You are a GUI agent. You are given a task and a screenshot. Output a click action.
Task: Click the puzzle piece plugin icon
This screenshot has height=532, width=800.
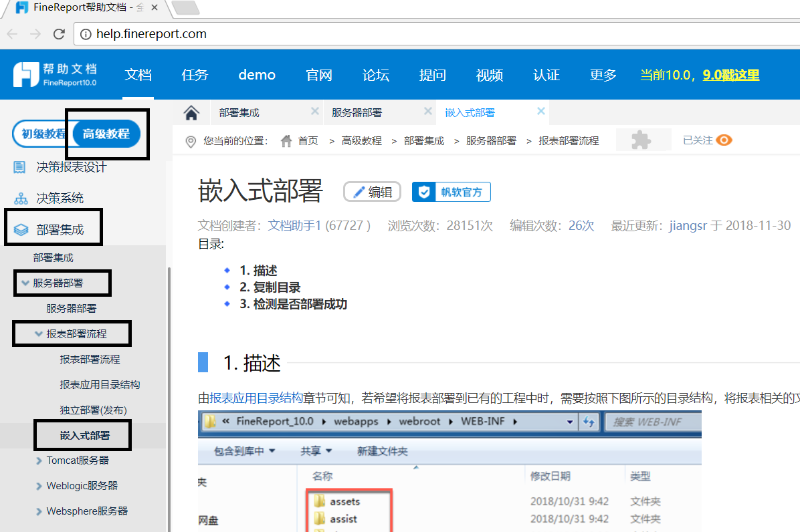pos(641,140)
